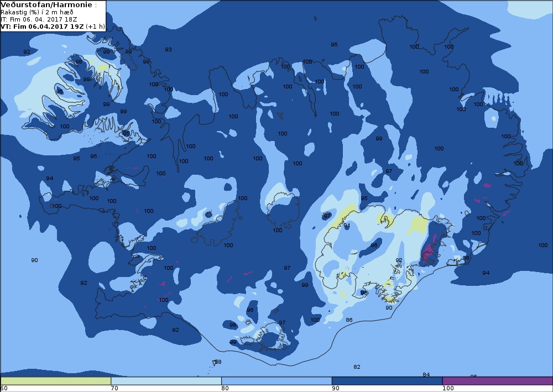
Task: Click the medium blue 80–90 legend swatch
Action: coord(276,381)
